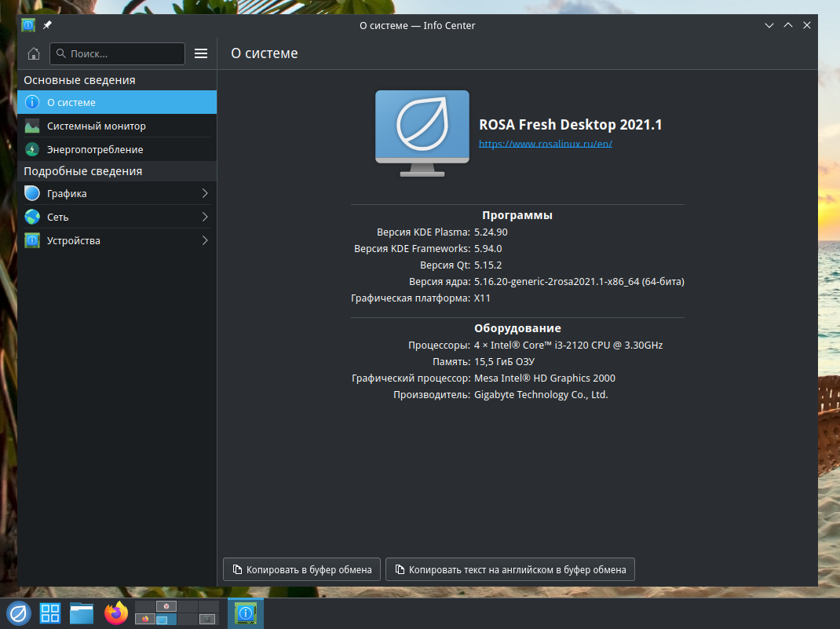Open the ROSA application launcher in taskbar
Screen dimensions: 840x629
coord(18,613)
